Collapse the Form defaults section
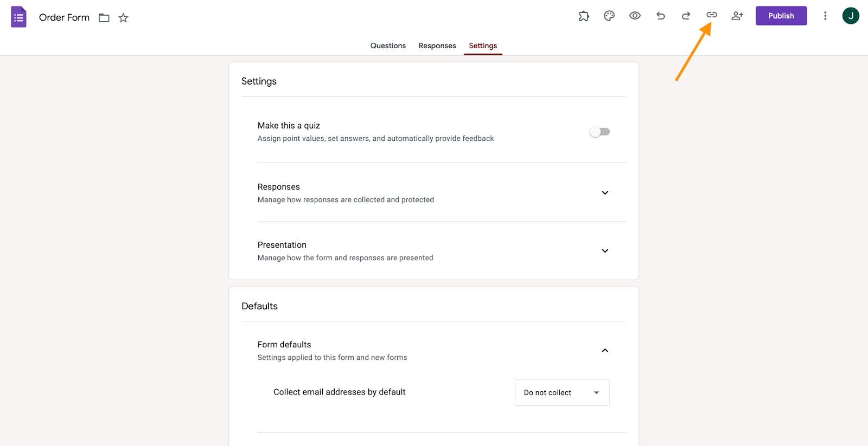The width and height of the screenshot is (868, 446). tap(605, 351)
